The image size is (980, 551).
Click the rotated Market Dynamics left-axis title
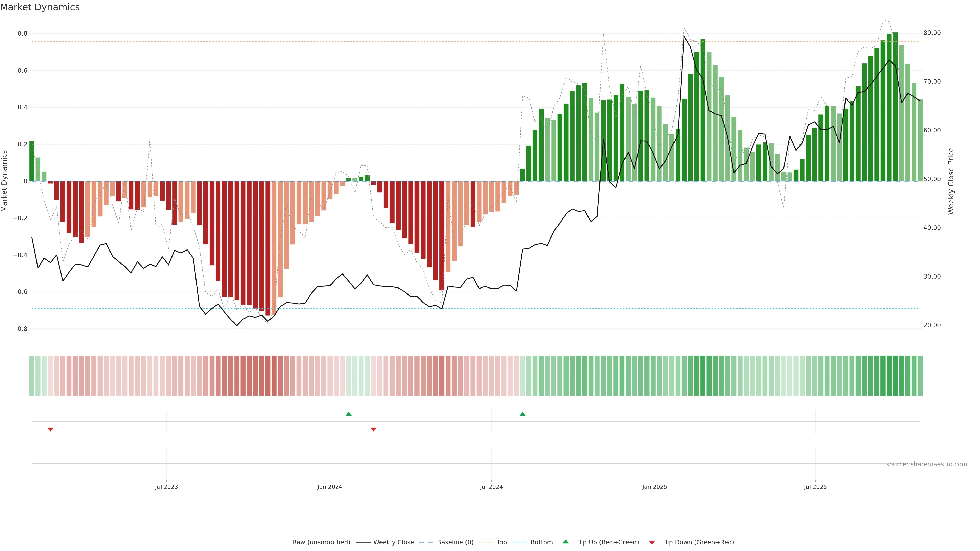click(x=5, y=181)
